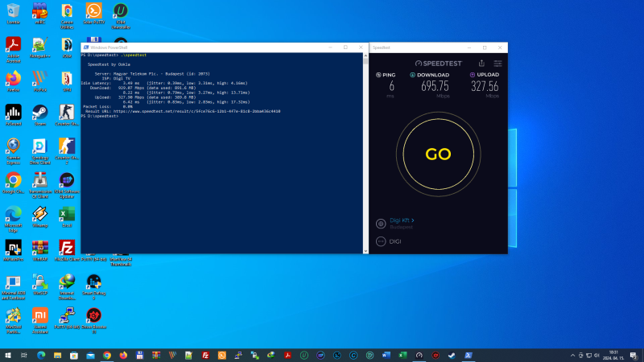Click the share icon in Speedtest
This screenshot has width=644, height=362.
tap(481, 64)
